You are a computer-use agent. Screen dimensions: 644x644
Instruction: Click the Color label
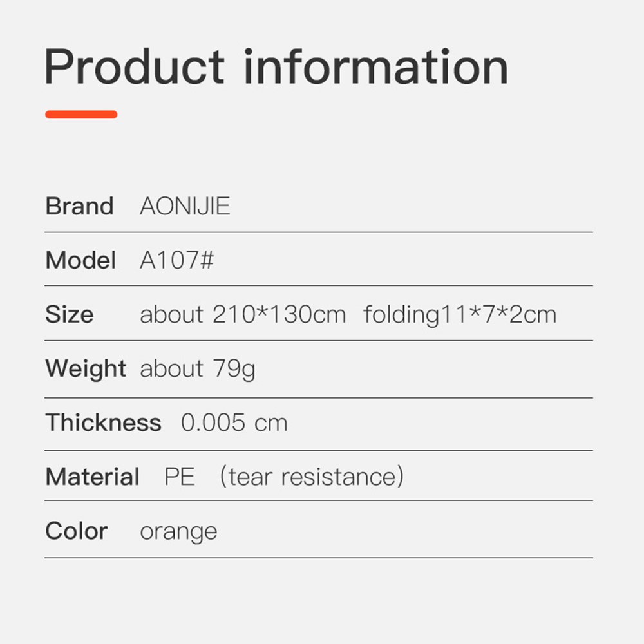pyautogui.click(x=76, y=531)
